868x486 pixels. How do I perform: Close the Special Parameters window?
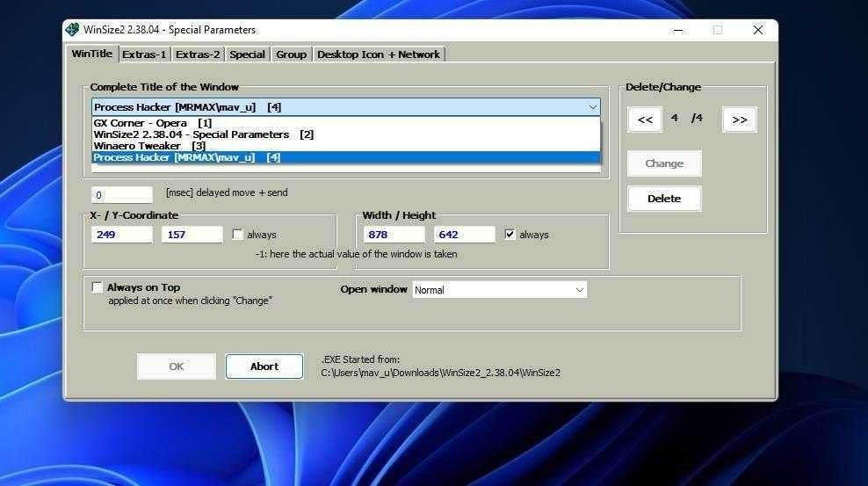click(x=757, y=30)
